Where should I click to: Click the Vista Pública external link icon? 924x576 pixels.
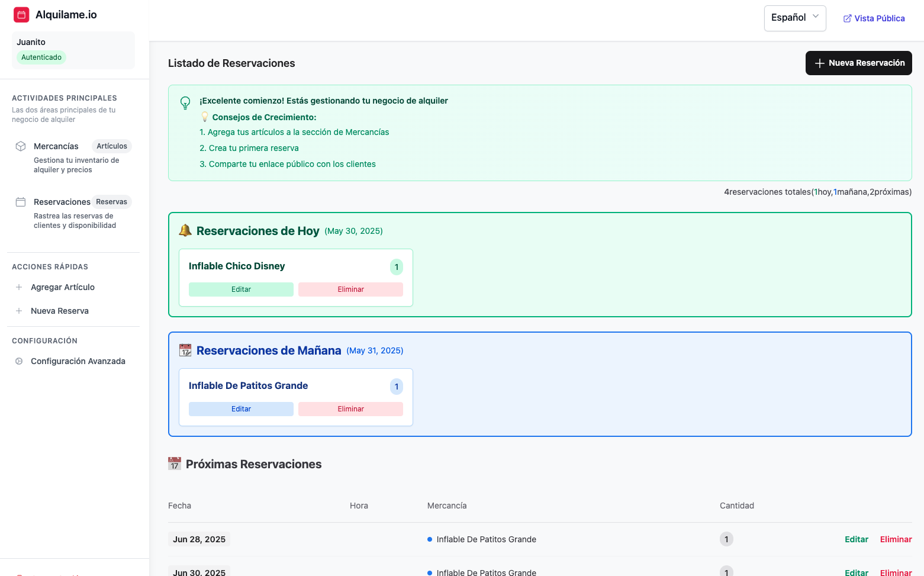(x=848, y=18)
